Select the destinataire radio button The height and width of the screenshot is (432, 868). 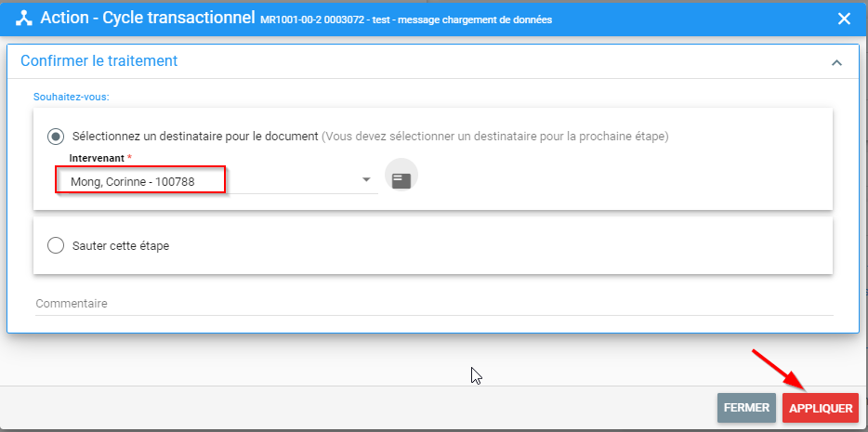coord(56,136)
